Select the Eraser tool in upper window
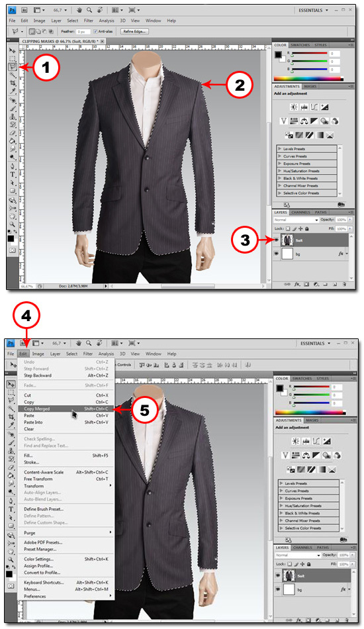The width and height of the screenshot is (364, 629). pos(13,133)
